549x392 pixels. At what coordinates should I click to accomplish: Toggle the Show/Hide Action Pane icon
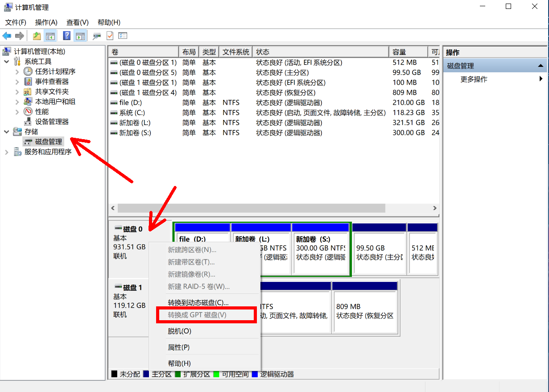(x=80, y=36)
